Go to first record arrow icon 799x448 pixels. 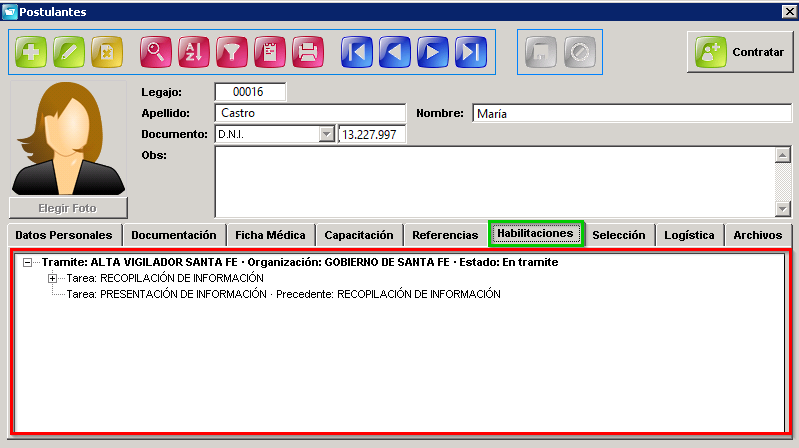coord(357,52)
